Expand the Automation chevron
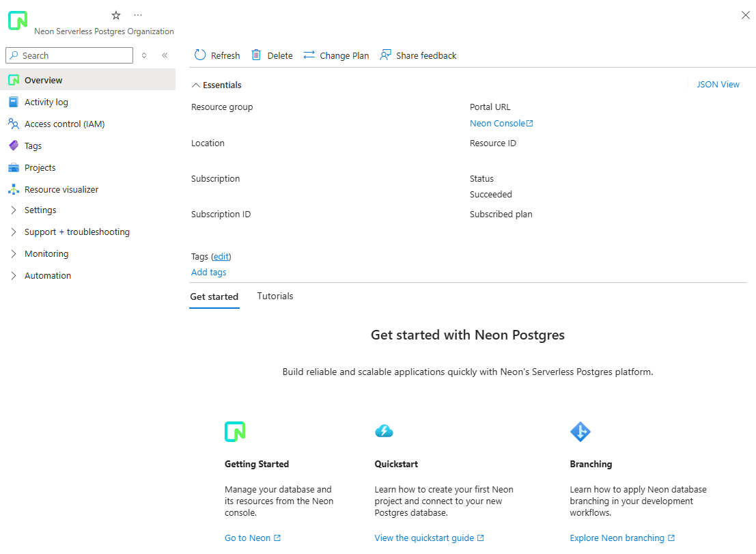 [x=14, y=275]
